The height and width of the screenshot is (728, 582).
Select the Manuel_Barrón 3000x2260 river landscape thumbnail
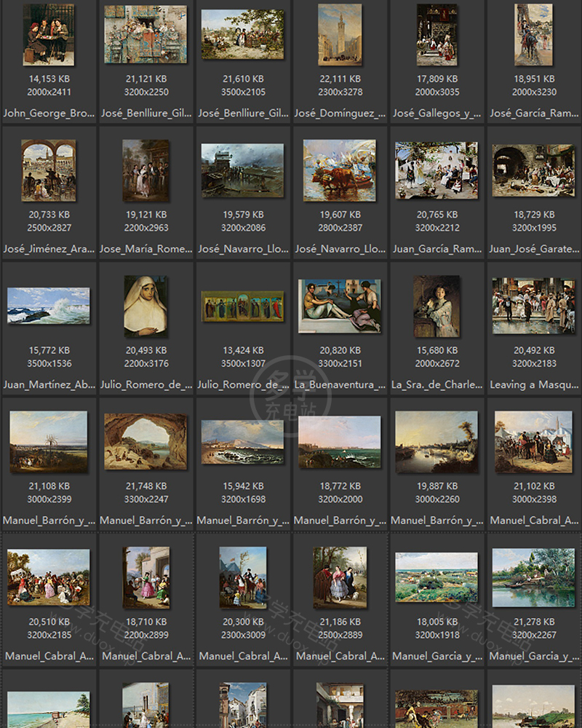(436, 441)
